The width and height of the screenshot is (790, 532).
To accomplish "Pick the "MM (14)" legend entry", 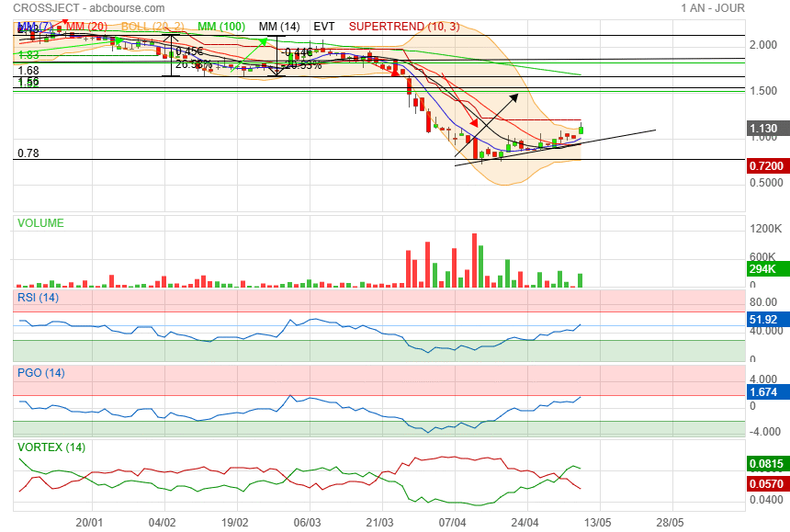I will [x=279, y=27].
